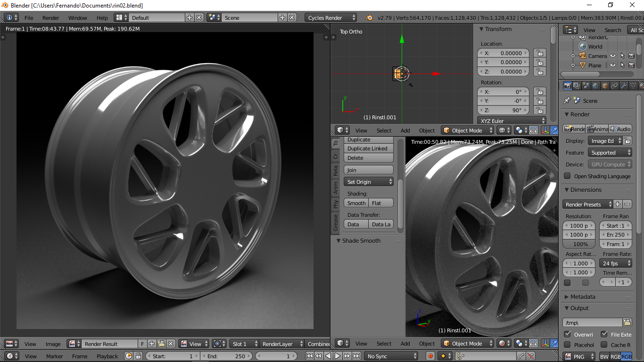
Task: Enable Open Shading Language checkbox
Action: [568, 176]
